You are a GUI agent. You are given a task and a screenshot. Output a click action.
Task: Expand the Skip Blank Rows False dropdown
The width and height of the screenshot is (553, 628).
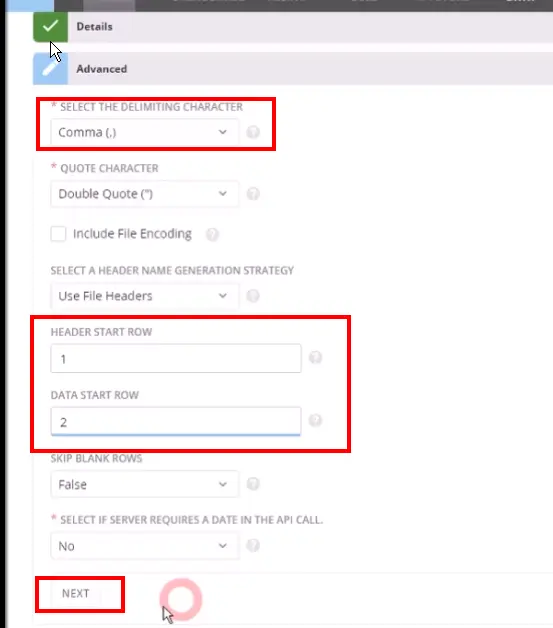click(145, 484)
